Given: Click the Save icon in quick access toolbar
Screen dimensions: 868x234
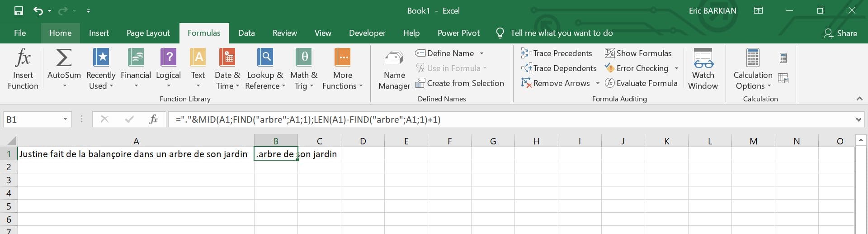Looking at the screenshot, I should (19, 11).
